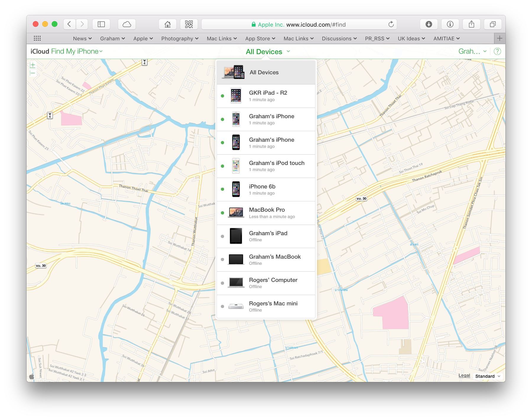Zoom in on the map
532x420 pixels.
coord(33,65)
